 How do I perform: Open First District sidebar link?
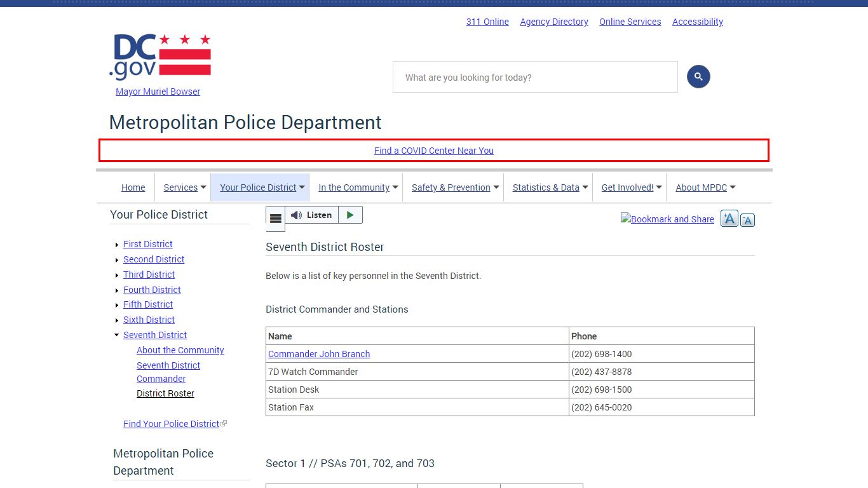pos(148,244)
